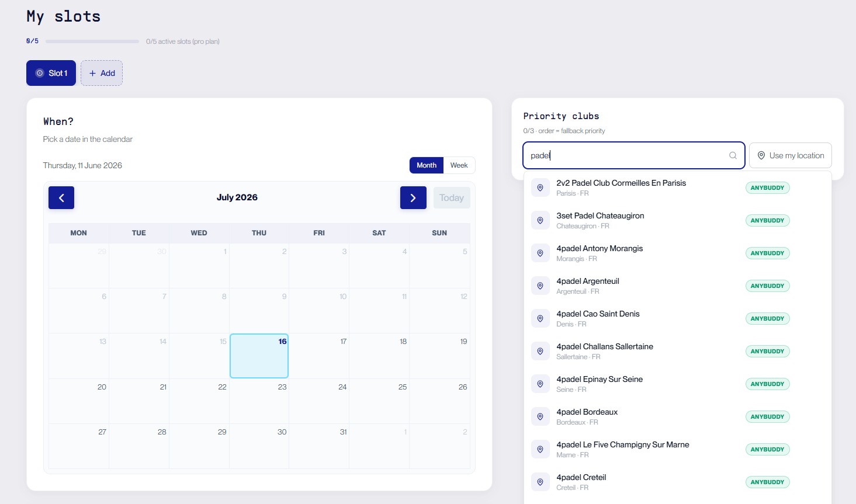Use my location for clubs
The width and height of the screenshot is (856, 504).
791,155
